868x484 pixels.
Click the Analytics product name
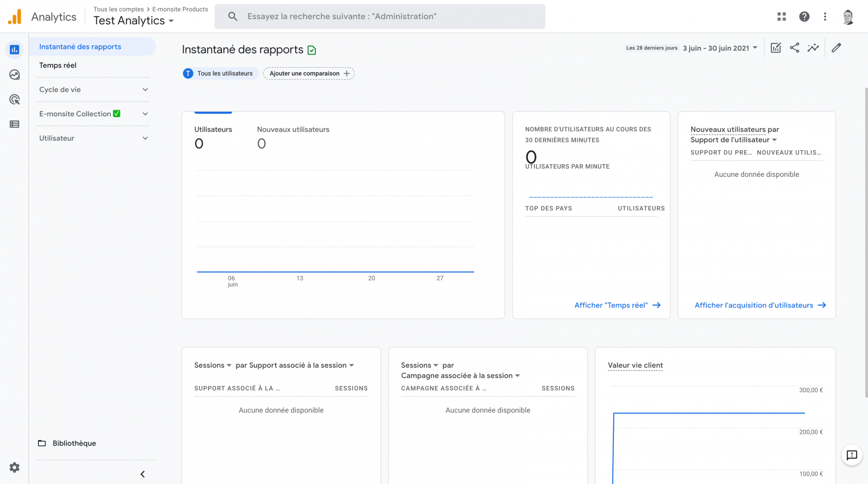pos(54,17)
